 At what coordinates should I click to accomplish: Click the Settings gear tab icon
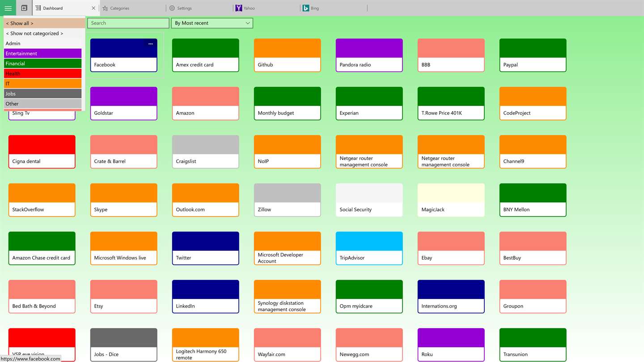[172, 8]
